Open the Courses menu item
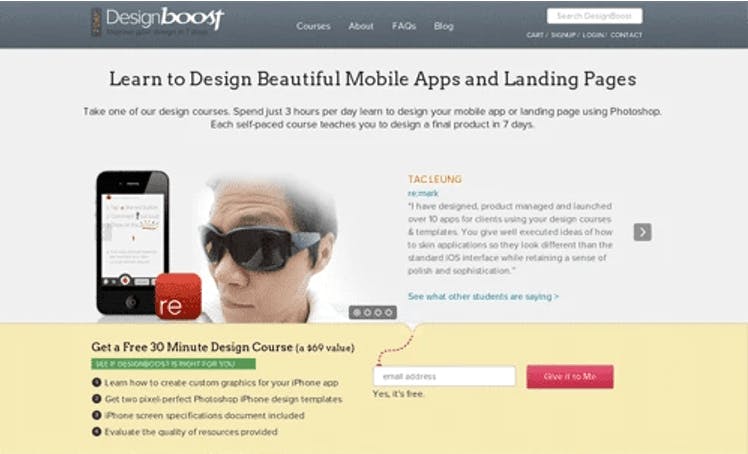The image size is (748, 454). 313,26
